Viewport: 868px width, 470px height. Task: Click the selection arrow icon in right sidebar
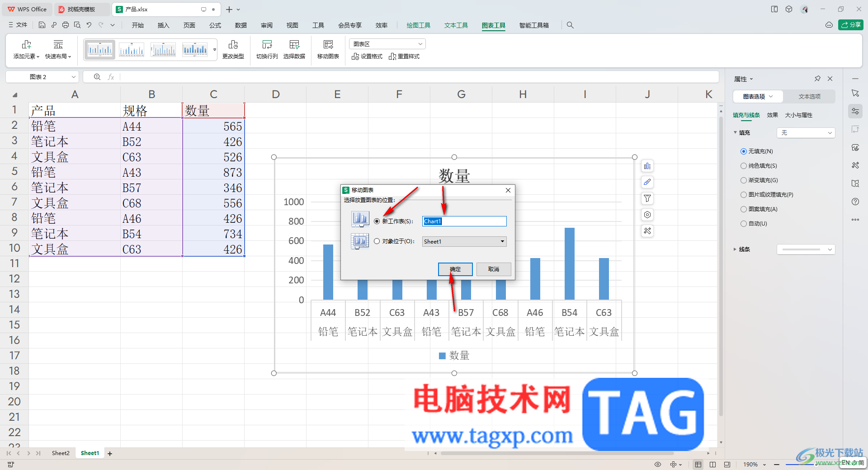(855, 93)
